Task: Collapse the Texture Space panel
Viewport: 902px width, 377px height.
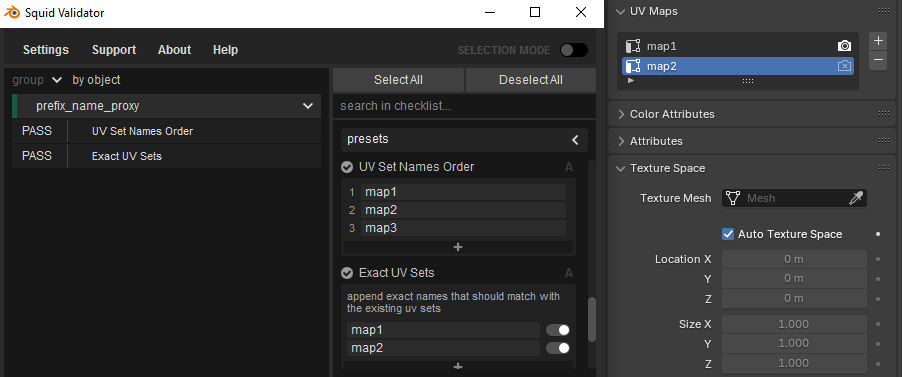Action: 621,168
